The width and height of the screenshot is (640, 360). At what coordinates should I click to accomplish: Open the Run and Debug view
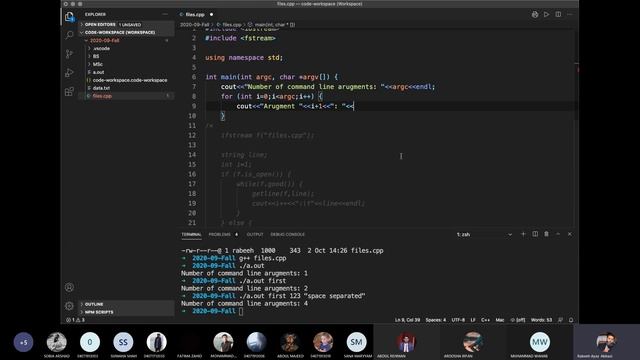(x=69, y=73)
